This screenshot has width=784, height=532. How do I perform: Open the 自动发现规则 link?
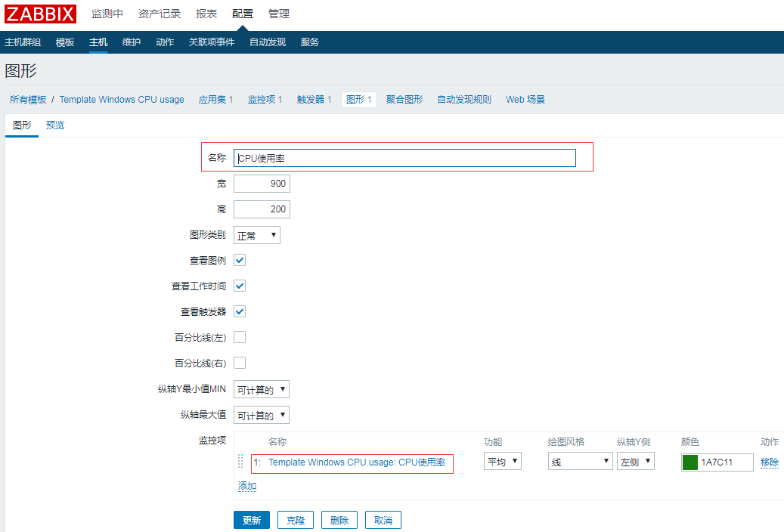click(464, 100)
